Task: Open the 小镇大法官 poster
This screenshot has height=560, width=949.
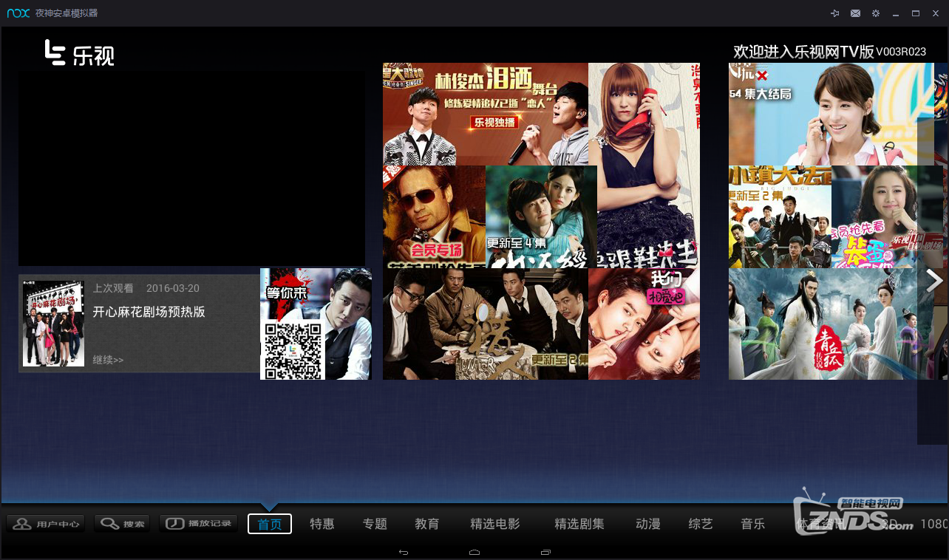Action: (780, 216)
